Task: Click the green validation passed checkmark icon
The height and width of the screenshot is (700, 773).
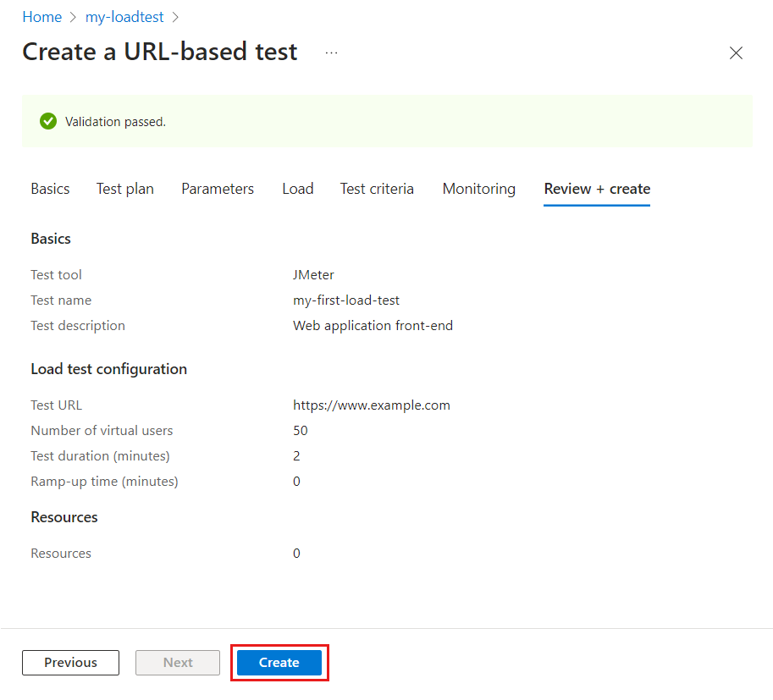Action: pyautogui.click(x=48, y=121)
